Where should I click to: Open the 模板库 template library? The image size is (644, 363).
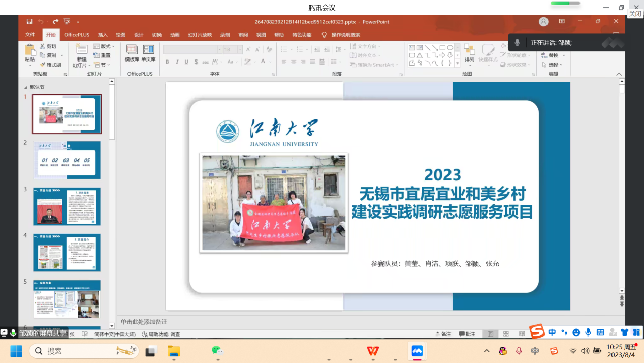pyautogui.click(x=132, y=53)
